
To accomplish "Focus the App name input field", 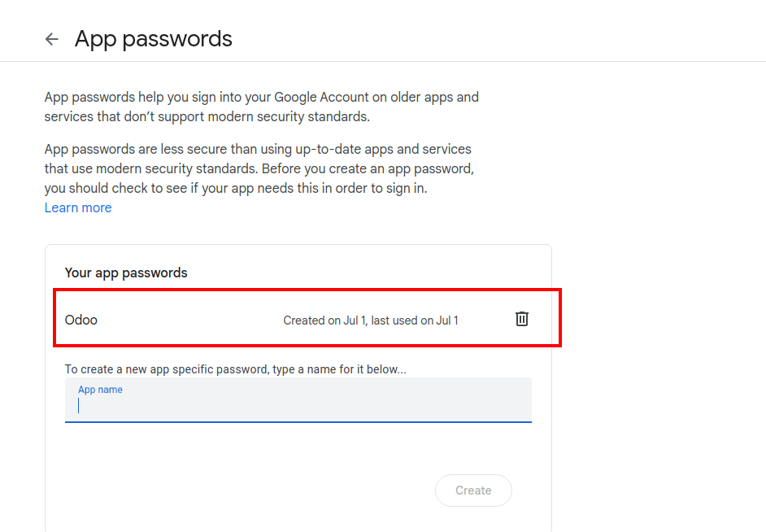I will click(298, 405).
